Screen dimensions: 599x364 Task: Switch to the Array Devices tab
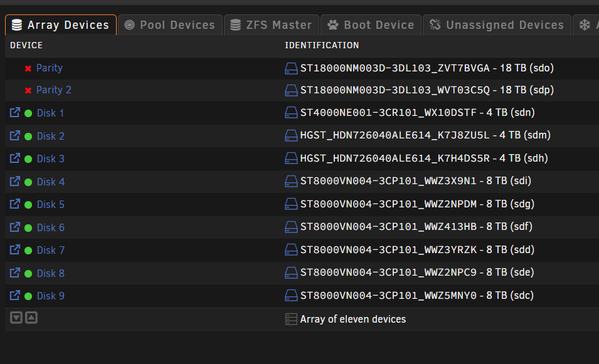(61, 25)
